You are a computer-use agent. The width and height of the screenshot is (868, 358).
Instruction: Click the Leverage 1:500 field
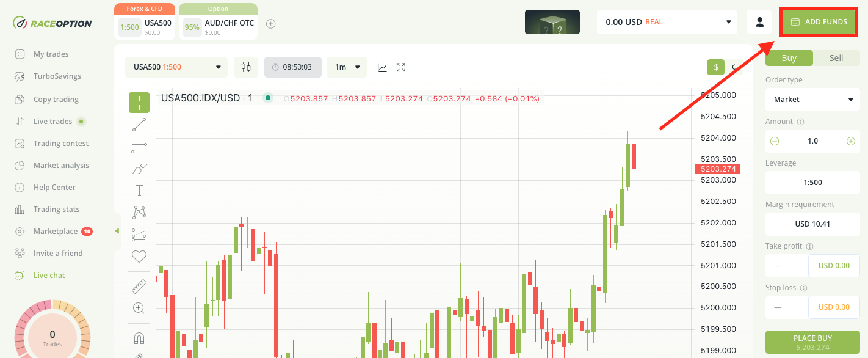pos(812,183)
